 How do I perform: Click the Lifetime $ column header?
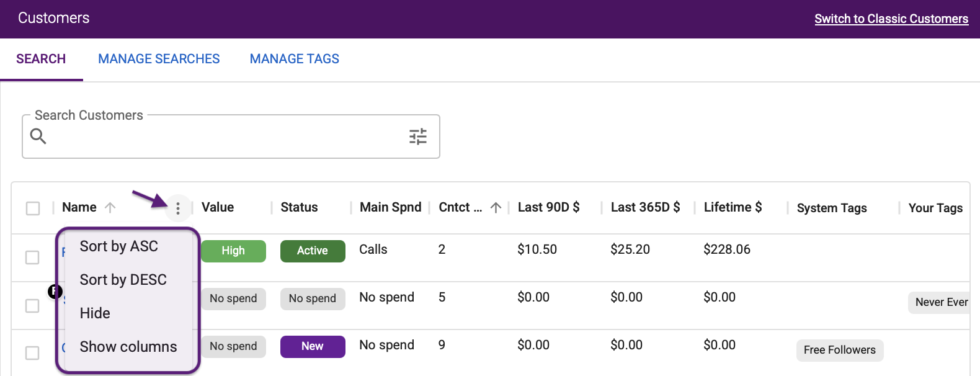pyautogui.click(x=733, y=207)
